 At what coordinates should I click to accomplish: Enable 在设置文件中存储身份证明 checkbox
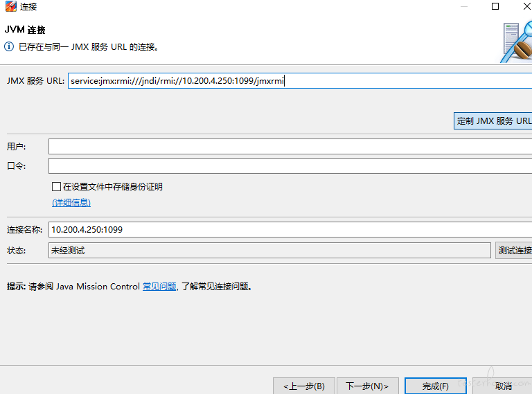56,186
